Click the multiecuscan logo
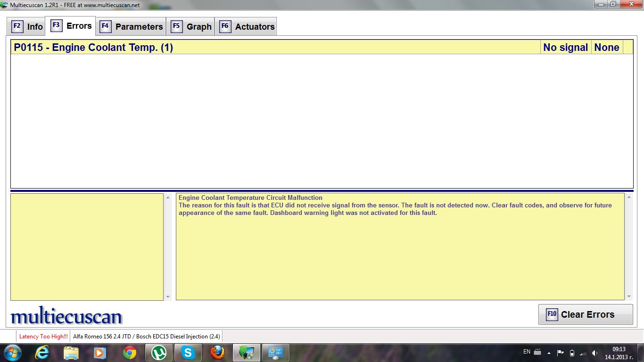Image resolution: width=644 pixels, height=362 pixels. pos(66,316)
